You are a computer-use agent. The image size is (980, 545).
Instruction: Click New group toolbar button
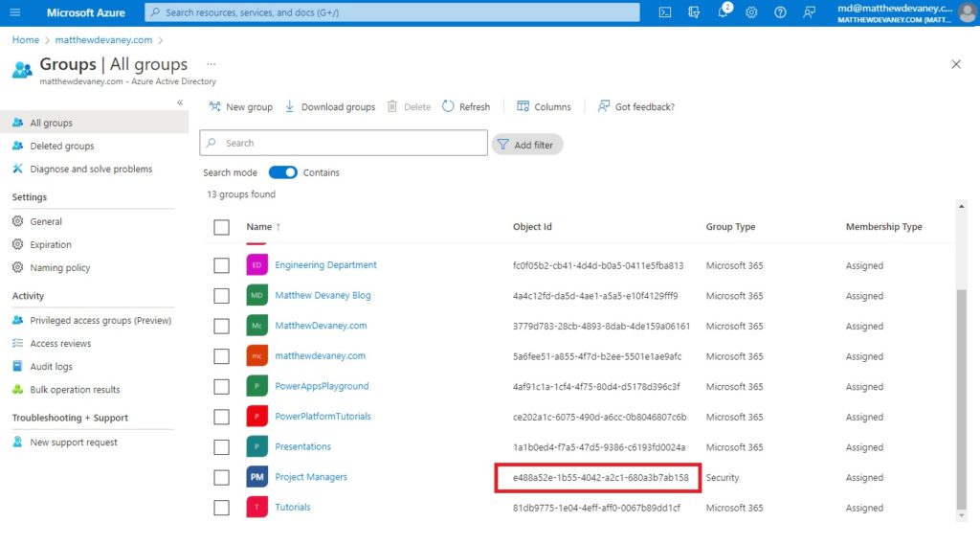tap(240, 107)
